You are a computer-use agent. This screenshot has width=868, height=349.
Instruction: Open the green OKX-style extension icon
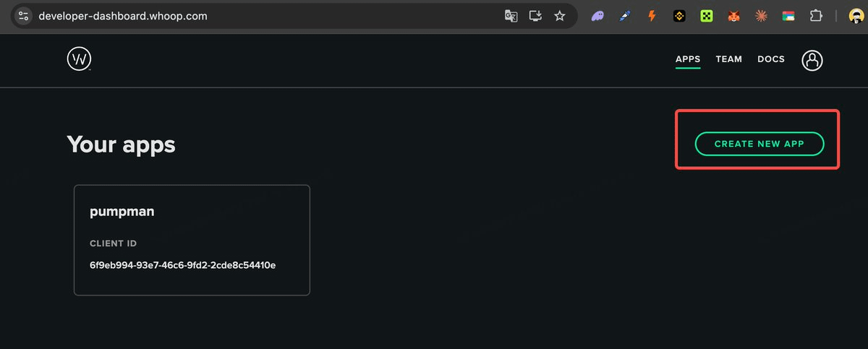coord(706,15)
